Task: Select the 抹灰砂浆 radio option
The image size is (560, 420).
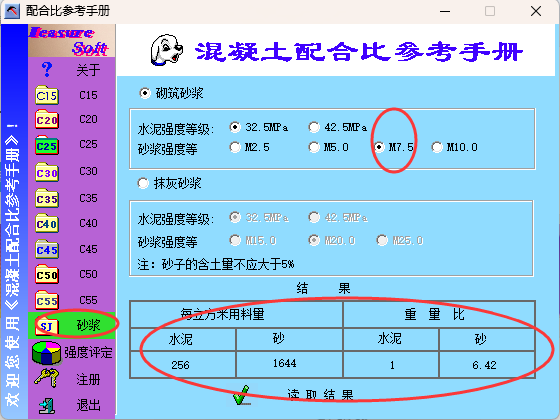Action: 143,184
